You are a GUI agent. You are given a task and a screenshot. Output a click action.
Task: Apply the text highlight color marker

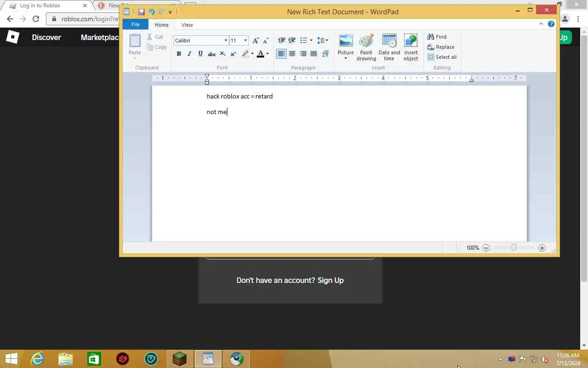coord(245,54)
